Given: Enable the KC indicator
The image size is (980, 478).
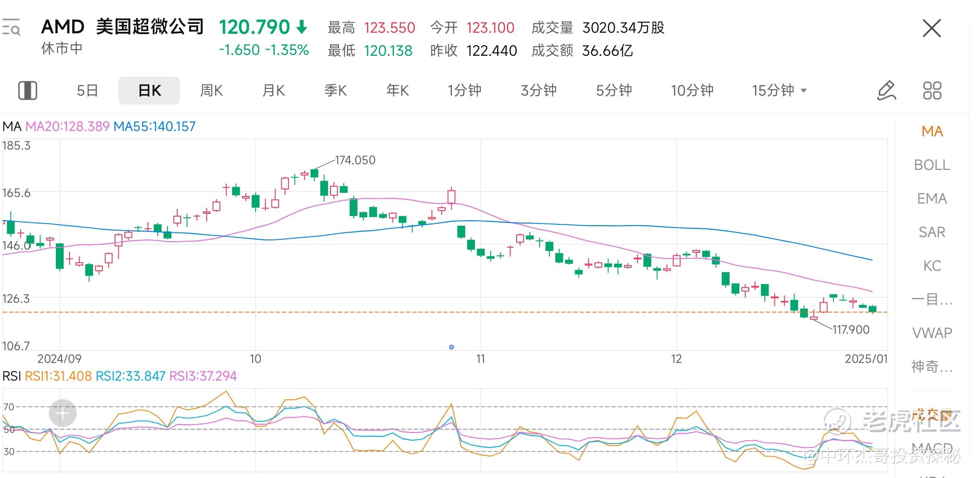Looking at the screenshot, I should pos(932,266).
